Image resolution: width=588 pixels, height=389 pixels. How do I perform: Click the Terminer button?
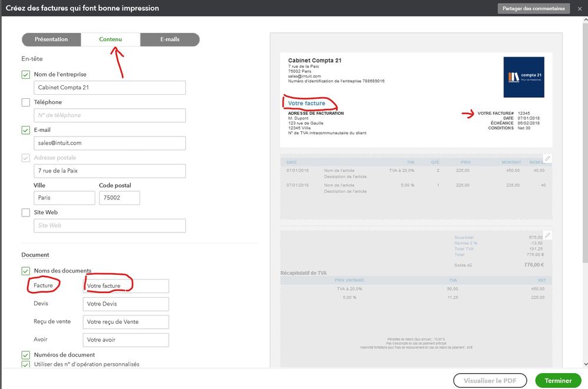click(558, 381)
